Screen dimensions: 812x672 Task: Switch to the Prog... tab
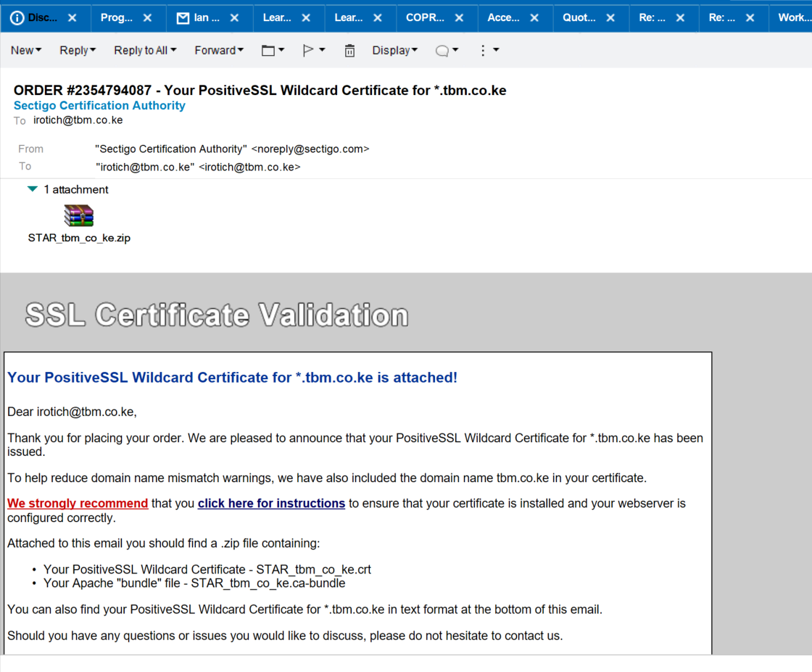pyautogui.click(x=116, y=18)
